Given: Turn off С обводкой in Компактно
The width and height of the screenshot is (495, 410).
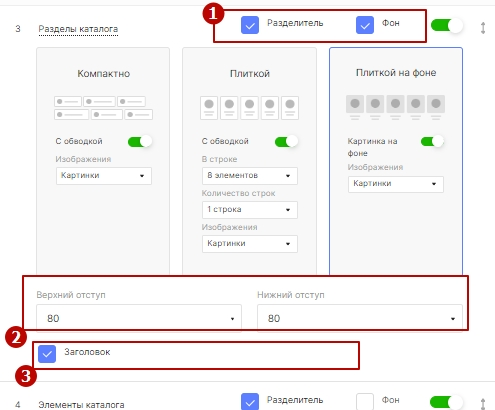Looking at the screenshot, I should pos(140,142).
